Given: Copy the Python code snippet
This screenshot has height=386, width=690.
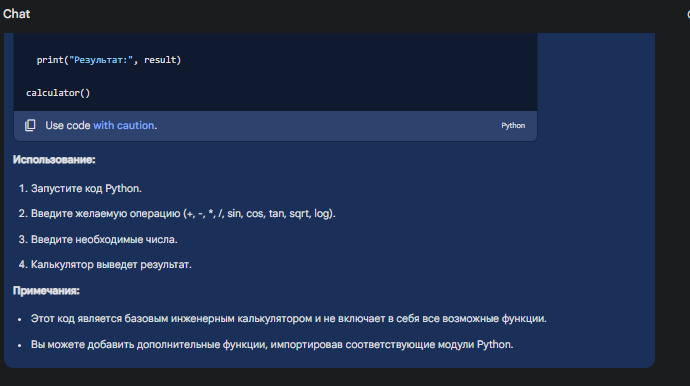Looking at the screenshot, I should (x=30, y=125).
